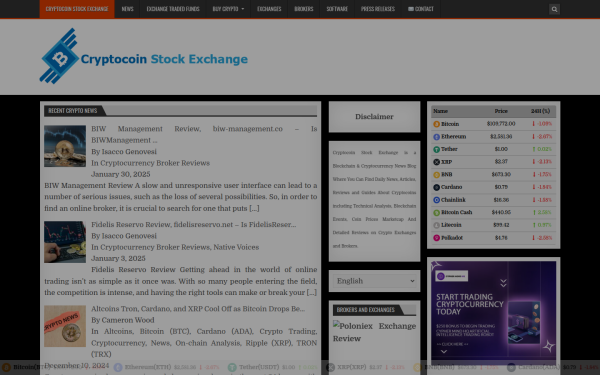The width and height of the screenshot is (600, 375).
Task: Click the Brokers and Exchanges heading
Action: (365, 310)
